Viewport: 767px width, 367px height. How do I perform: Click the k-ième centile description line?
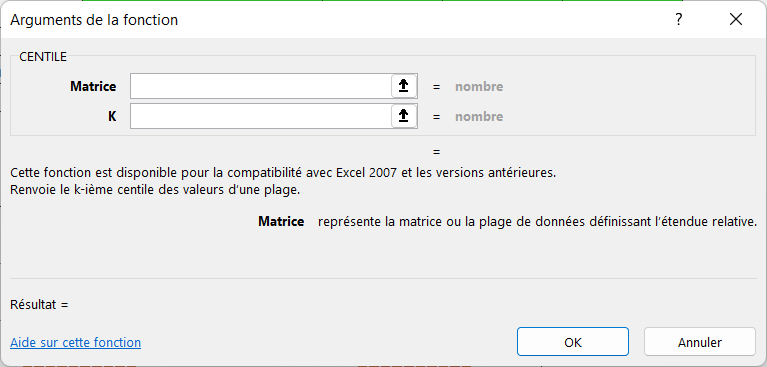click(x=155, y=190)
